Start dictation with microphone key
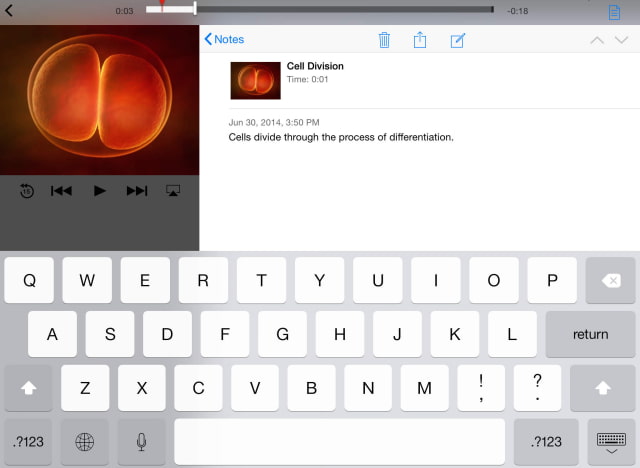 point(142,441)
